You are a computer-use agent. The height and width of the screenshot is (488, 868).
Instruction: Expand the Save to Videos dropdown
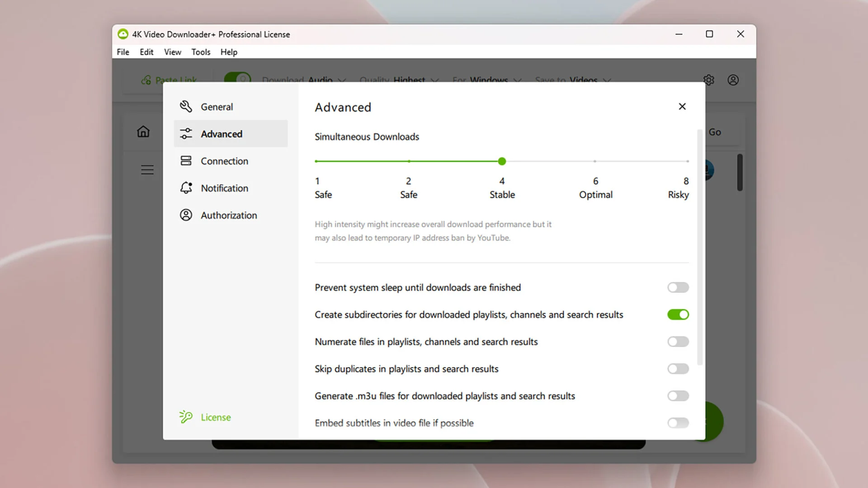pyautogui.click(x=573, y=80)
